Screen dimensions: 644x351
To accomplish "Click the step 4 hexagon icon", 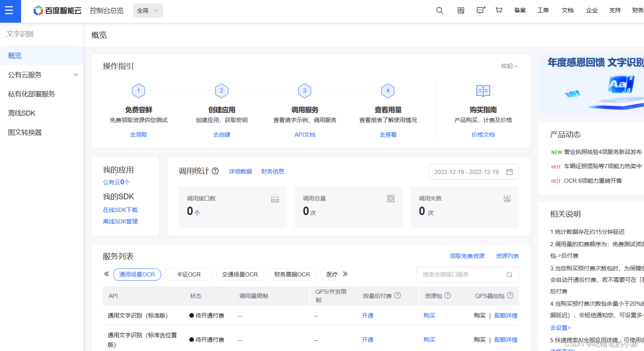I will coord(388,91).
